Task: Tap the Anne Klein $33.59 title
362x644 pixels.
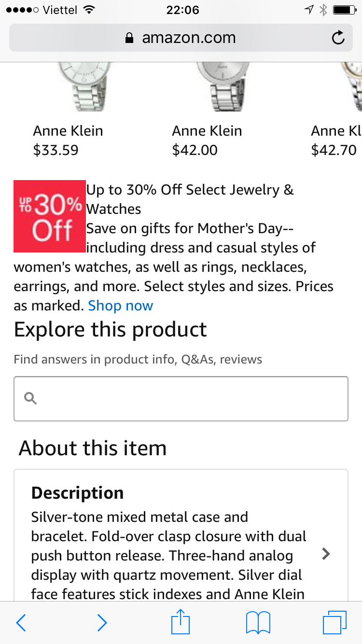Action: pos(68,131)
